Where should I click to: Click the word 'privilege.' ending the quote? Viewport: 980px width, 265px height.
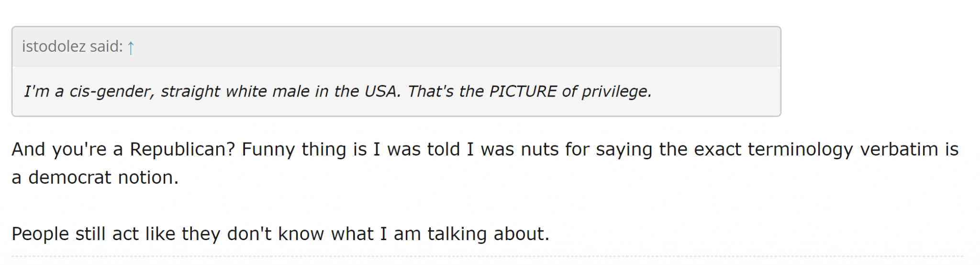[x=617, y=91]
